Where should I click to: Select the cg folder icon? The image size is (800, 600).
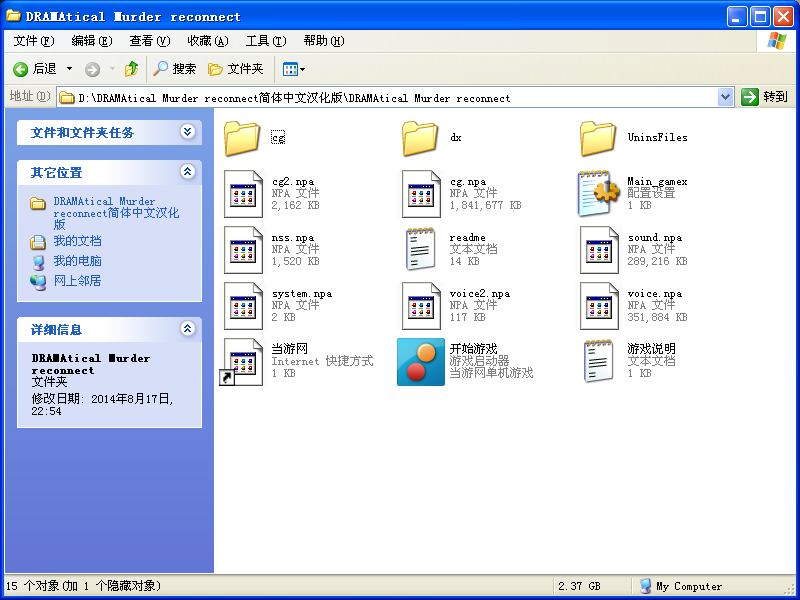242,138
